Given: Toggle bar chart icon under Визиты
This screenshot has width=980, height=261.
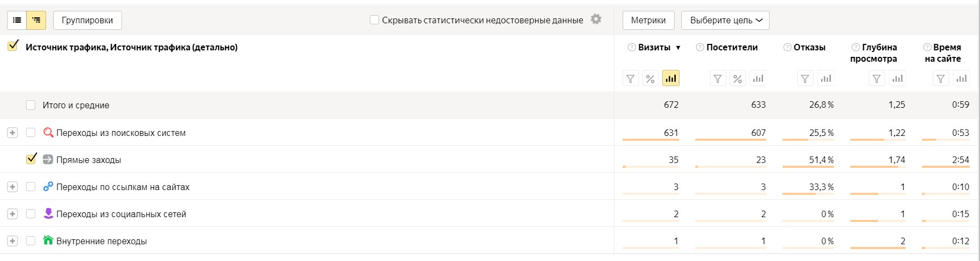Looking at the screenshot, I should 670,79.
